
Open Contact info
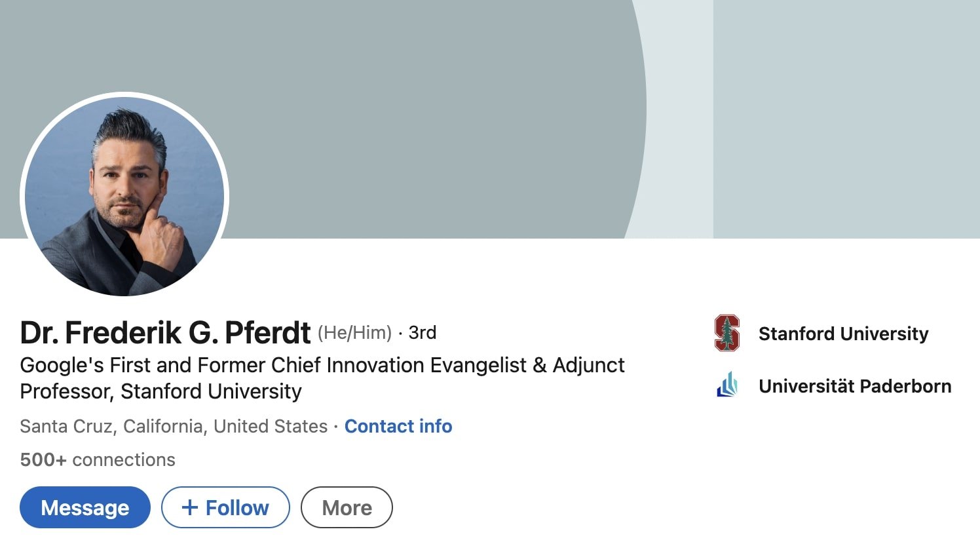coord(398,426)
